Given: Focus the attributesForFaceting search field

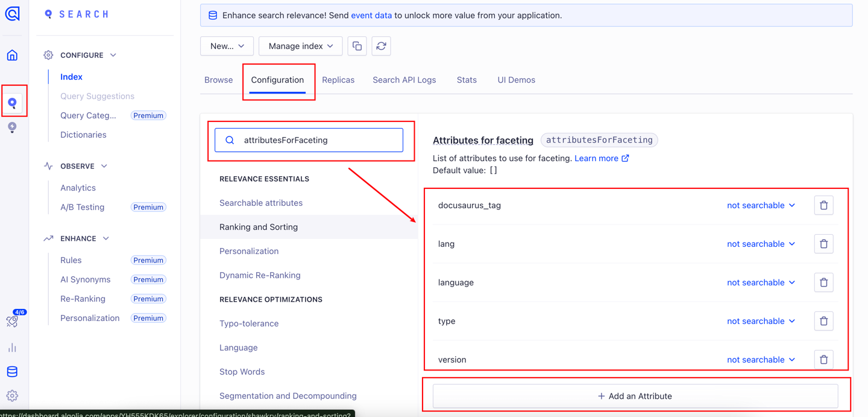Looking at the screenshot, I should 309,140.
